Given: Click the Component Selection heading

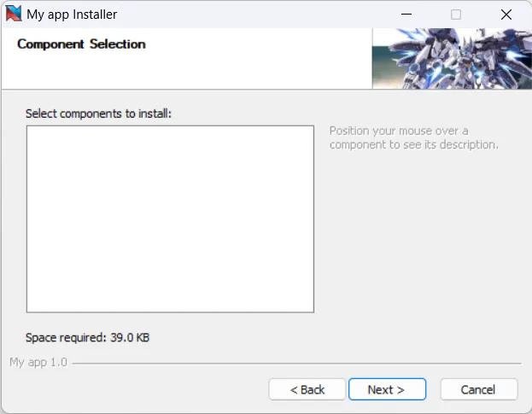Looking at the screenshot, I should pos(81,44).
